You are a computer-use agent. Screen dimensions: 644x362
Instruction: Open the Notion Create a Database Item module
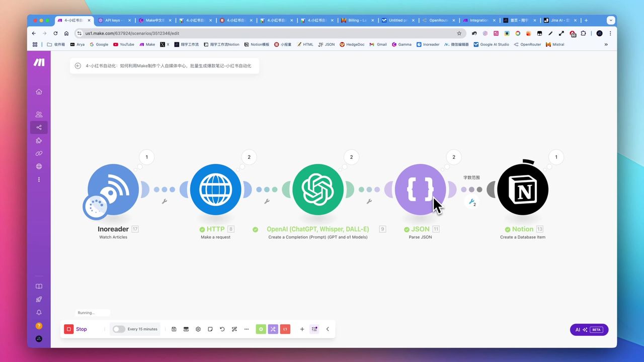pos(522,190)
